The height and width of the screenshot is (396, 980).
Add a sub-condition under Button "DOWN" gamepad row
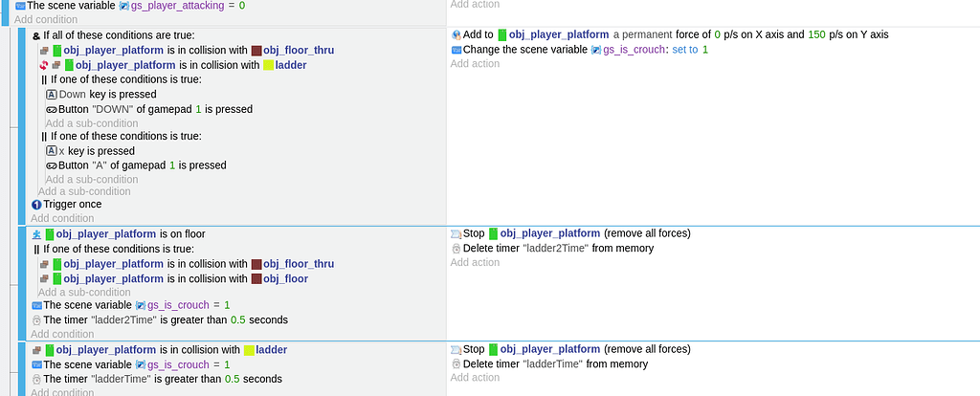point(92,123)
